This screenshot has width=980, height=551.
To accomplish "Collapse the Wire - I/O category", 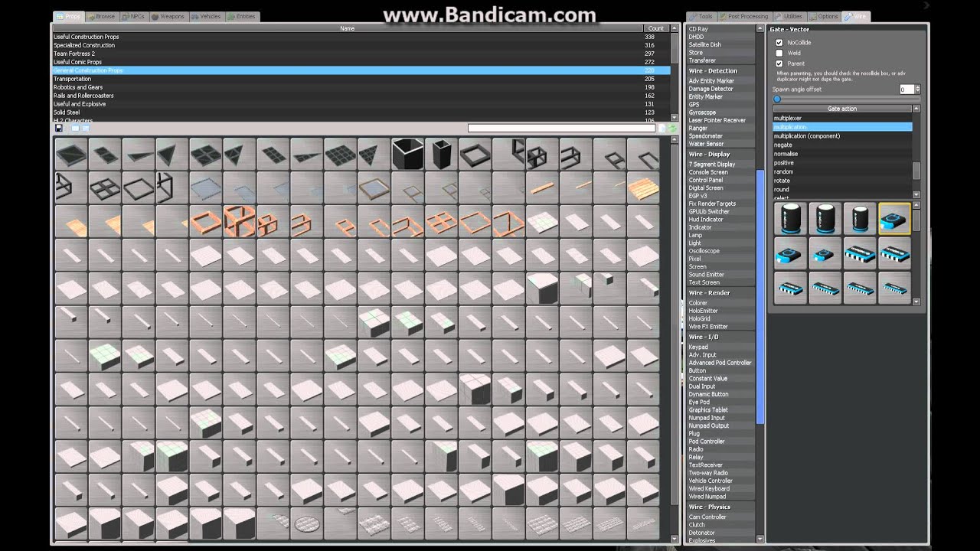I will [720, 337].
